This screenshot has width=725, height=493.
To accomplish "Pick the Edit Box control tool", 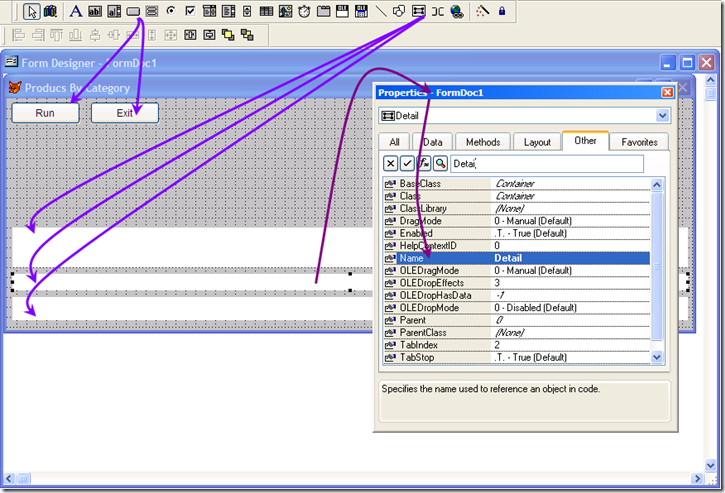I will coord(114,11).
